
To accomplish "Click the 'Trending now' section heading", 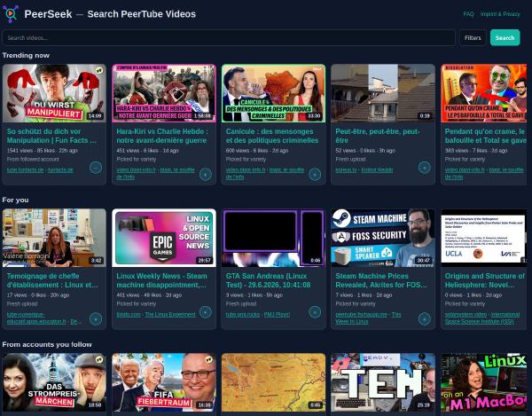I will (x=26, y=55).
